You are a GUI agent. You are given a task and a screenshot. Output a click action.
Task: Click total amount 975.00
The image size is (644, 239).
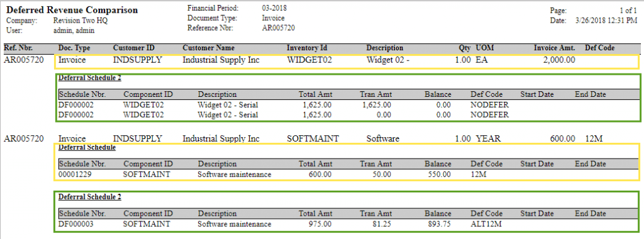320,224
